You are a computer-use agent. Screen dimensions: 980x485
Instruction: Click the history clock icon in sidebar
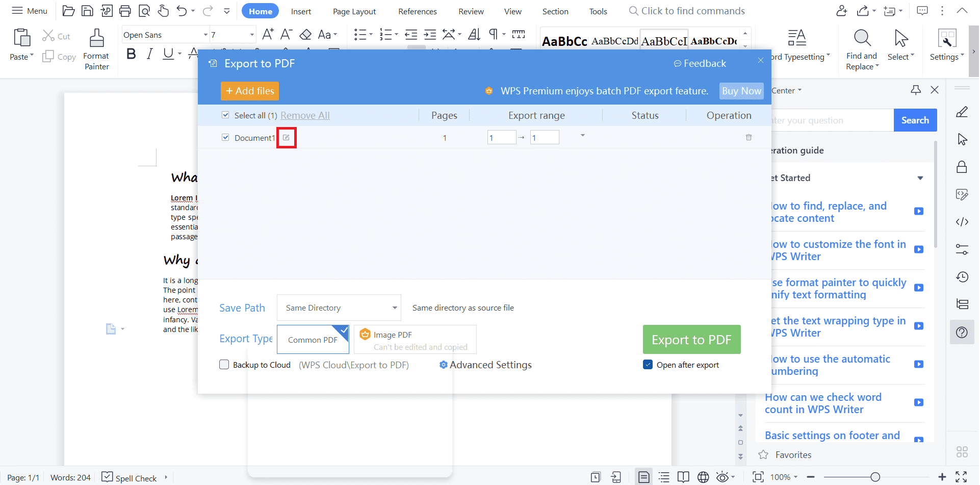tap(962, 277)
